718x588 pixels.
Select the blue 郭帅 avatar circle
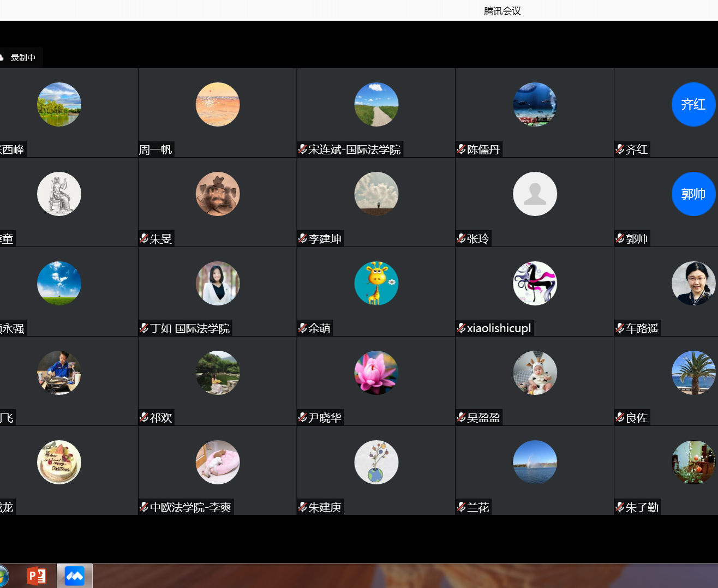point(693,194)
